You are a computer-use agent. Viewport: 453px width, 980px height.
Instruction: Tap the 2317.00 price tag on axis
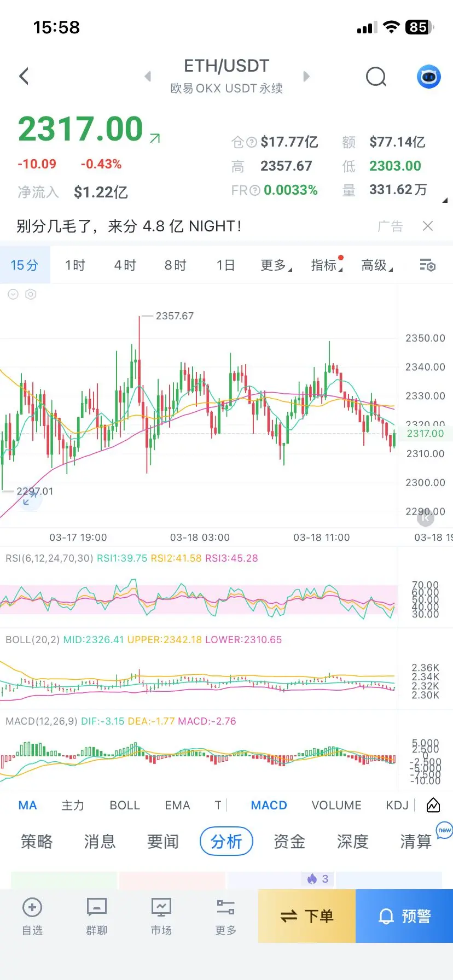tap(425, 434)
